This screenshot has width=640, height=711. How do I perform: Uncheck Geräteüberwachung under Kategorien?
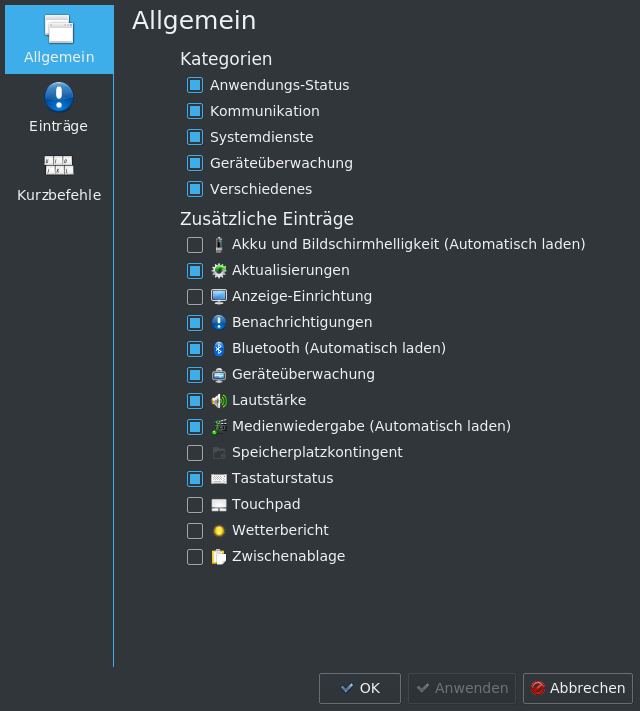(195, 163)
